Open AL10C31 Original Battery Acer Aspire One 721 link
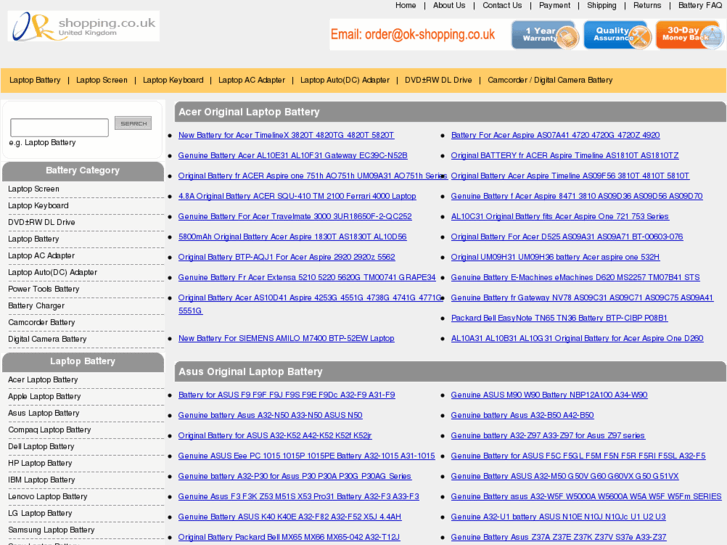727x545 pixels. pos(560,217)
